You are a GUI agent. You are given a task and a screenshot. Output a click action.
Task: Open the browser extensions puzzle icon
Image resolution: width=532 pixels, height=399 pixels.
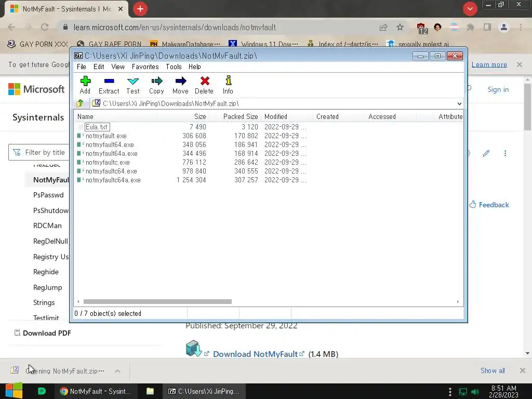[470, 27]
